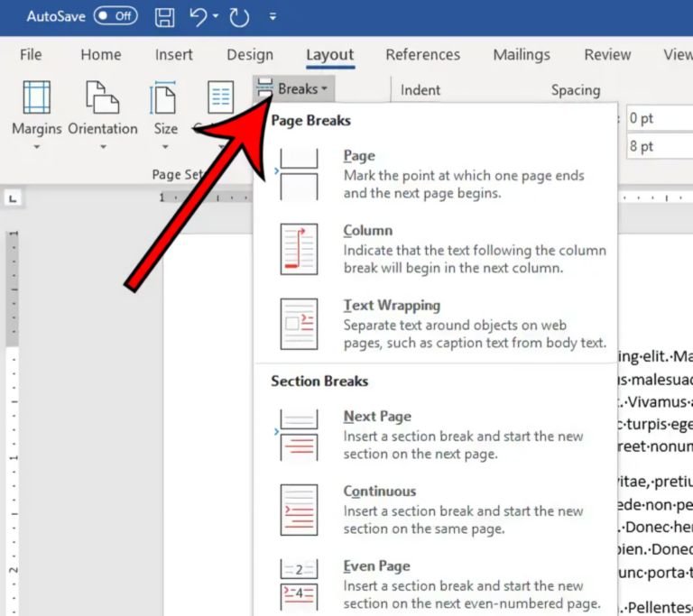The width and height of the screenshot is (693, 616).
Task: Click the Redo circular arrow icon
Action: pos(239,17)
